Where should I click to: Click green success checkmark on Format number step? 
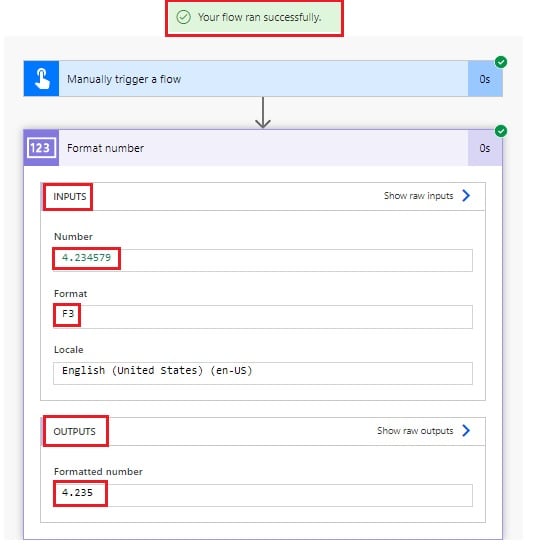pos(501,131)
